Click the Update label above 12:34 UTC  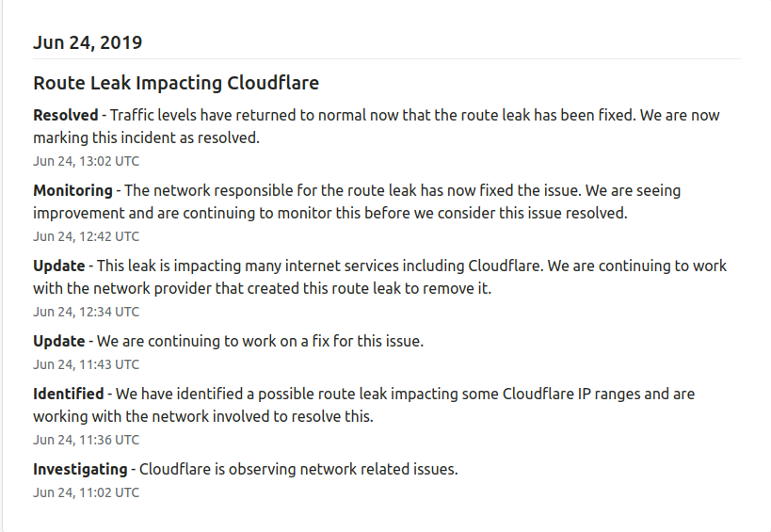coord(58,266)
